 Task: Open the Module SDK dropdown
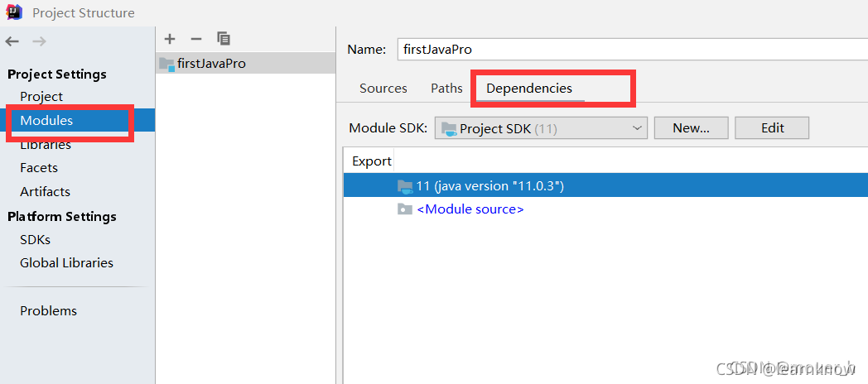(x=540, y=128)
